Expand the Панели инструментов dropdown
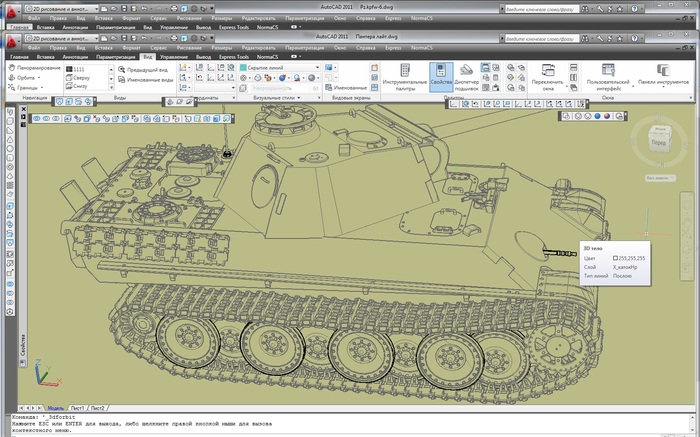700x437 pixels. (x=660, y=78)
